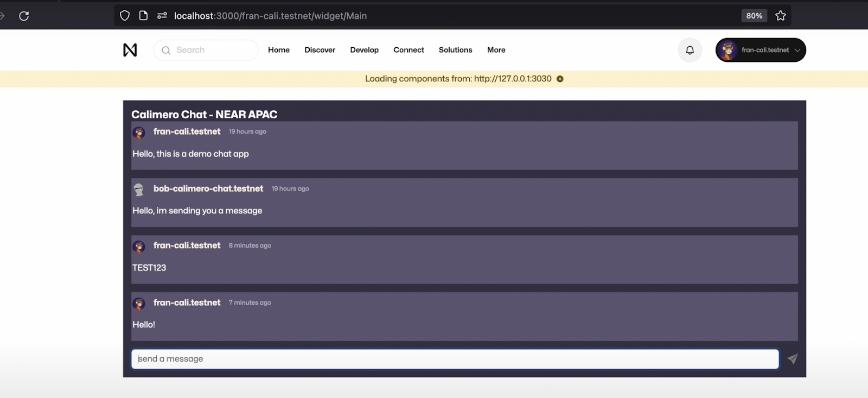Click avatar on the 'Hello!' message
The width and height of the screenshot is (868, 398).
(139, 304)
